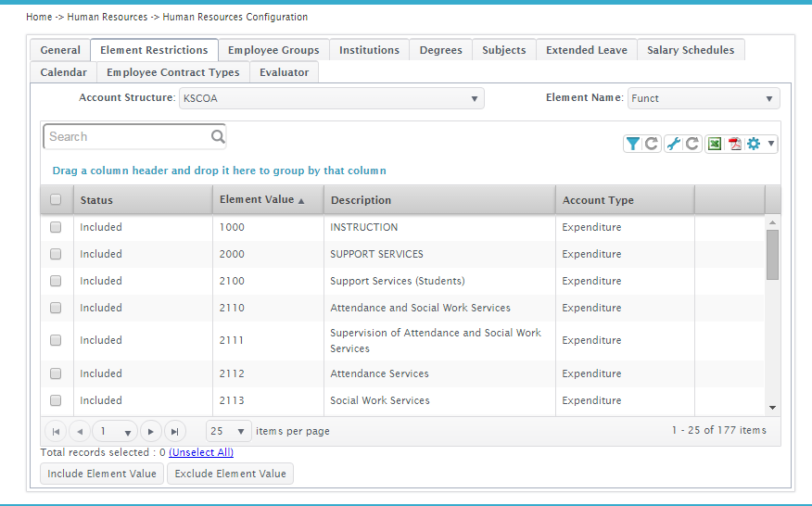Click the blue funnel filter icon
Viewport: 812px width, 506px height.
point(632,144)
